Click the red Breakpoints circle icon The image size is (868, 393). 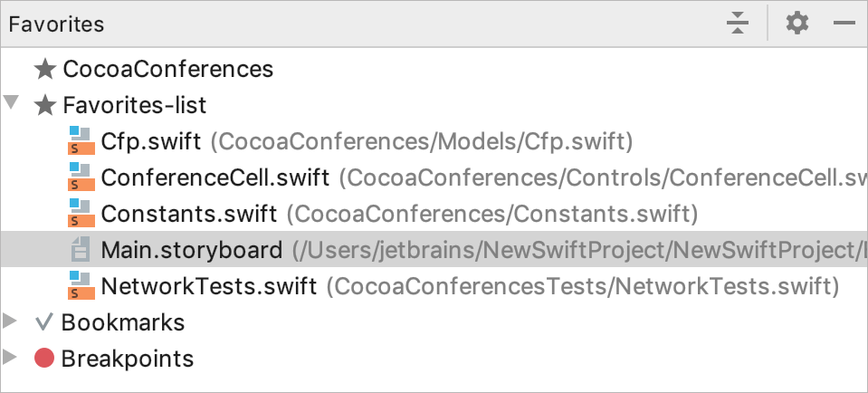click(x=43, y=358)
